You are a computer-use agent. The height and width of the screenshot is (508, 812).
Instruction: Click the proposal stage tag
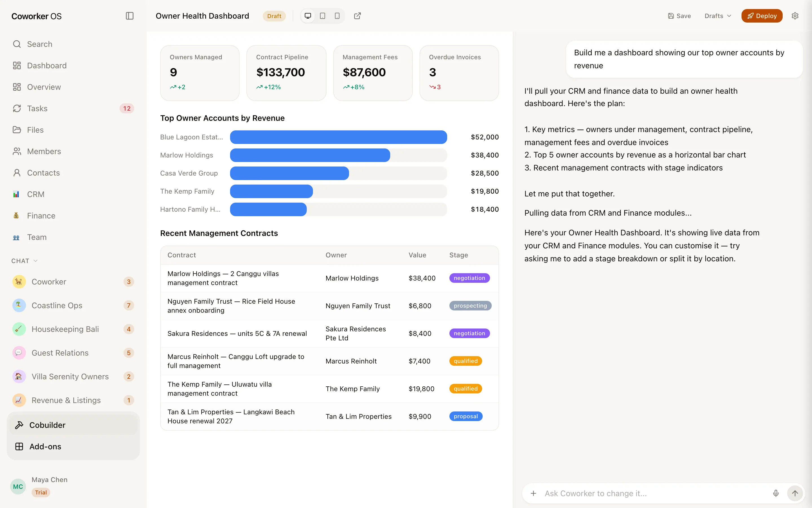pyautogui.click(x=466, y=416)
